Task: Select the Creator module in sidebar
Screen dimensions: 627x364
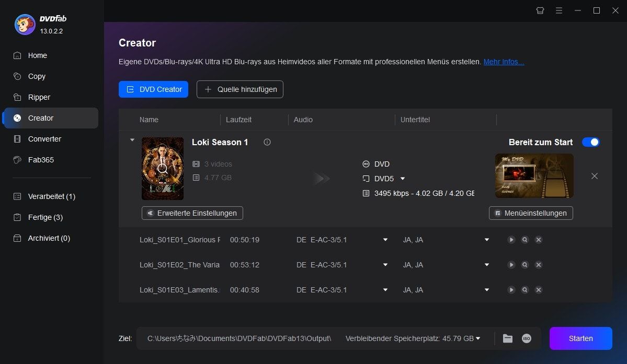Action: tap(50, 118)
